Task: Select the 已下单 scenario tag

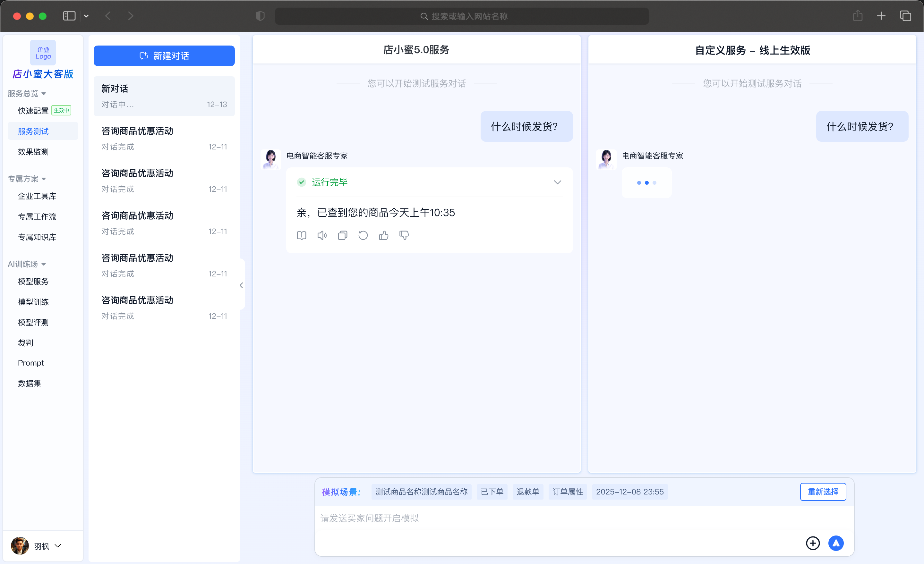Action: (492, 492)
